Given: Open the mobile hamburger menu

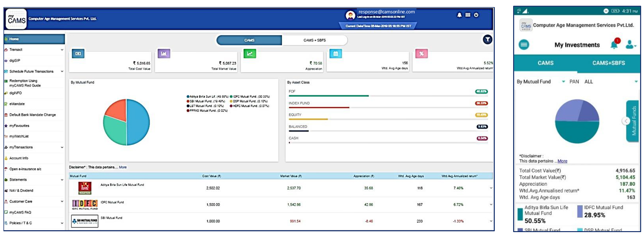Looking at the screenshot, I should [x=524, y=45].
